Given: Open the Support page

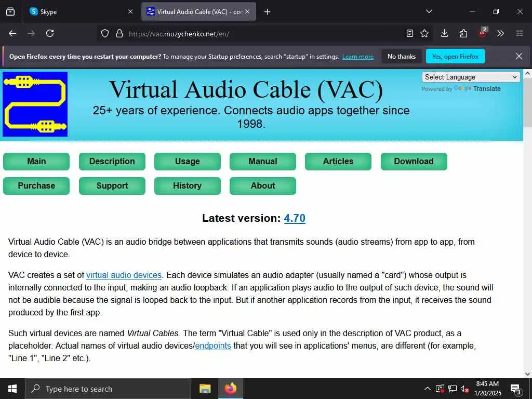Looking at the screenshot, I should pyautogui.click(x=112, y=186).
